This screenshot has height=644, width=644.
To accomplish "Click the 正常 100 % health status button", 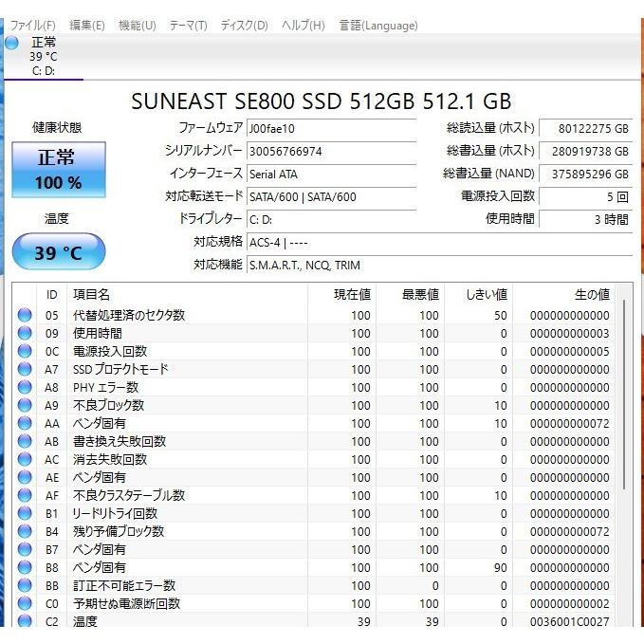I will (x=59, y=170).
